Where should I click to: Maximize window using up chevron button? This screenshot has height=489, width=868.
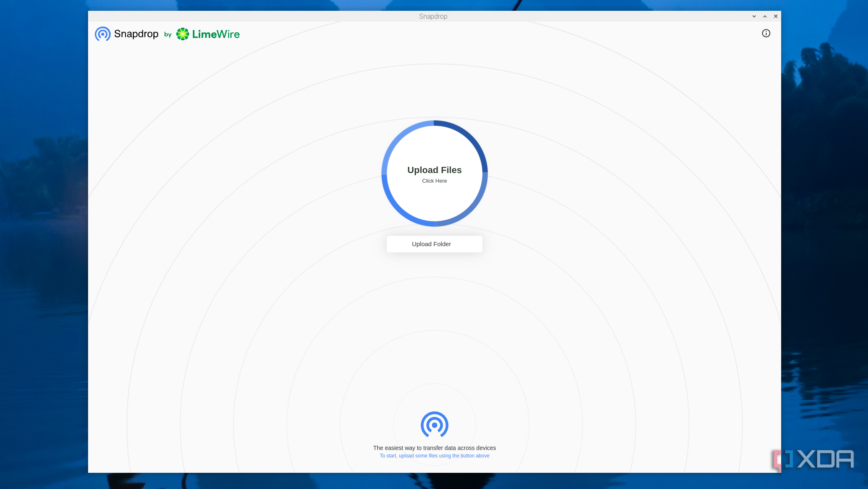(765, 17)
